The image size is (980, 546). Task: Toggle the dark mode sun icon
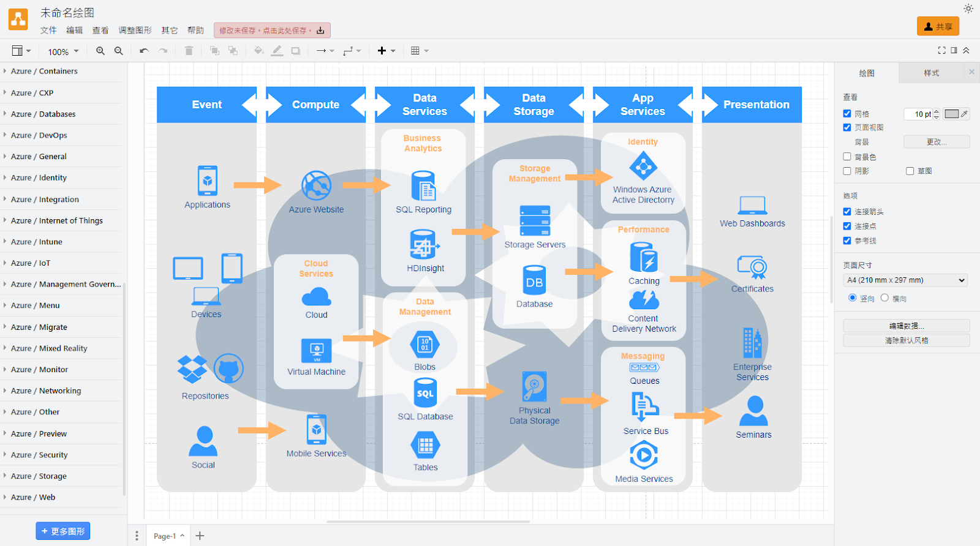point(968,9)
